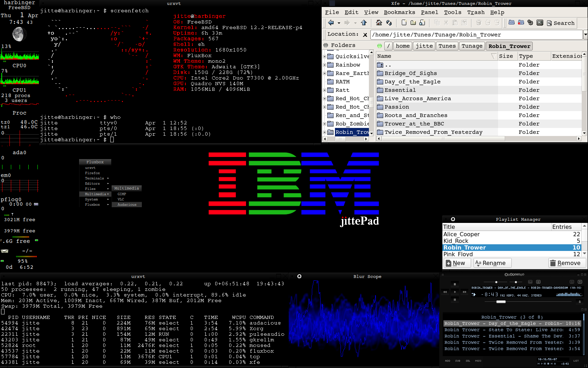Viewport: 588px width, 368px height.
Task: Expand the Rare_Earth folder in Xfe tree
Action: point(324,73)
